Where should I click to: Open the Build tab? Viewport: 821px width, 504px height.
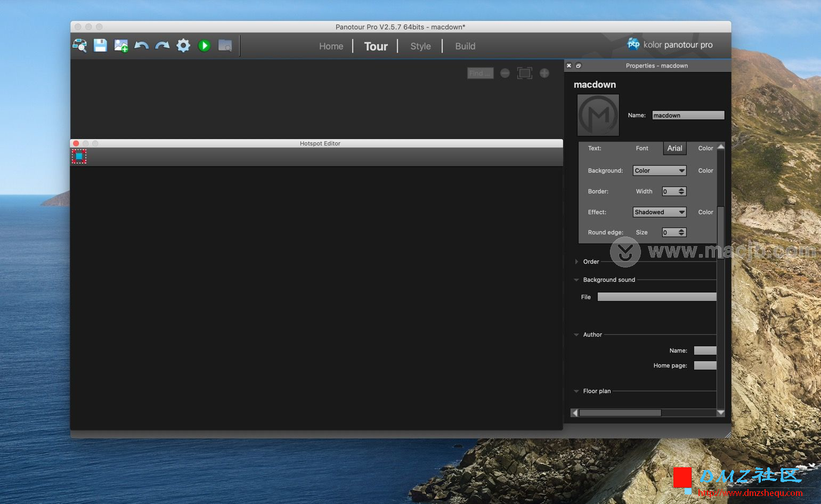[465, 46]
